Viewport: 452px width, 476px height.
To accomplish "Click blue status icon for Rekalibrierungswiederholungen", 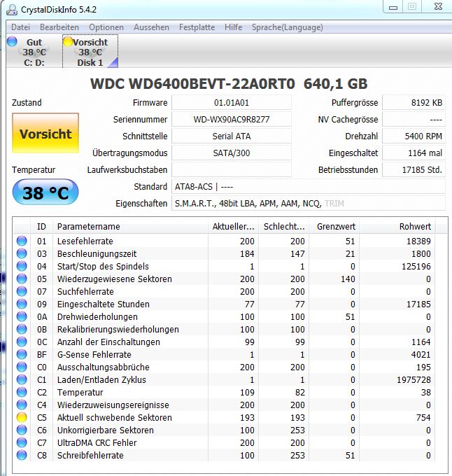I will (22, 329).
